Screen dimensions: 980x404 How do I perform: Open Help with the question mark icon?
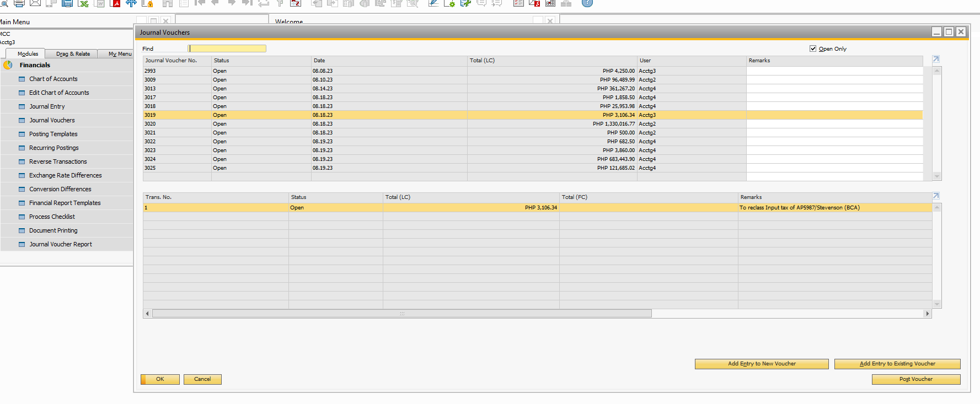[587, 3]
